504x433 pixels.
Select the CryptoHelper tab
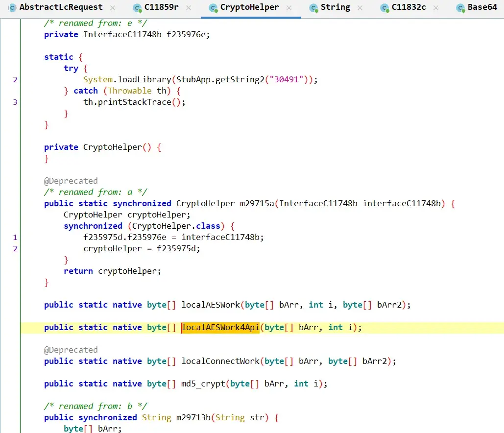pos(249,7)
